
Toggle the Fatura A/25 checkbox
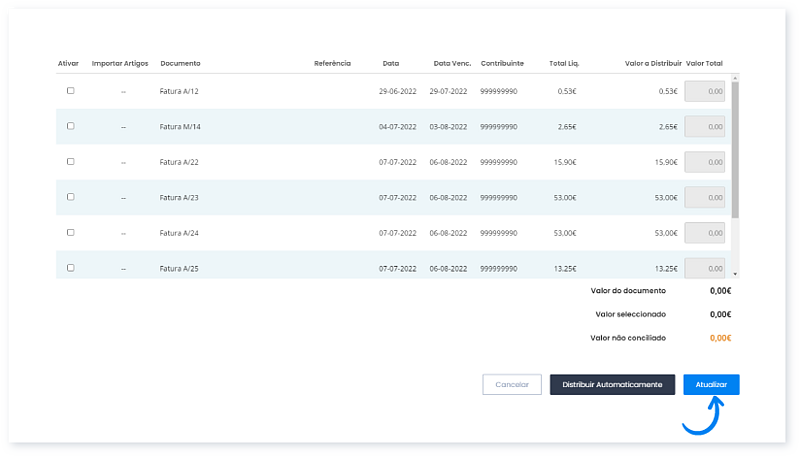(x=70, y=268)
